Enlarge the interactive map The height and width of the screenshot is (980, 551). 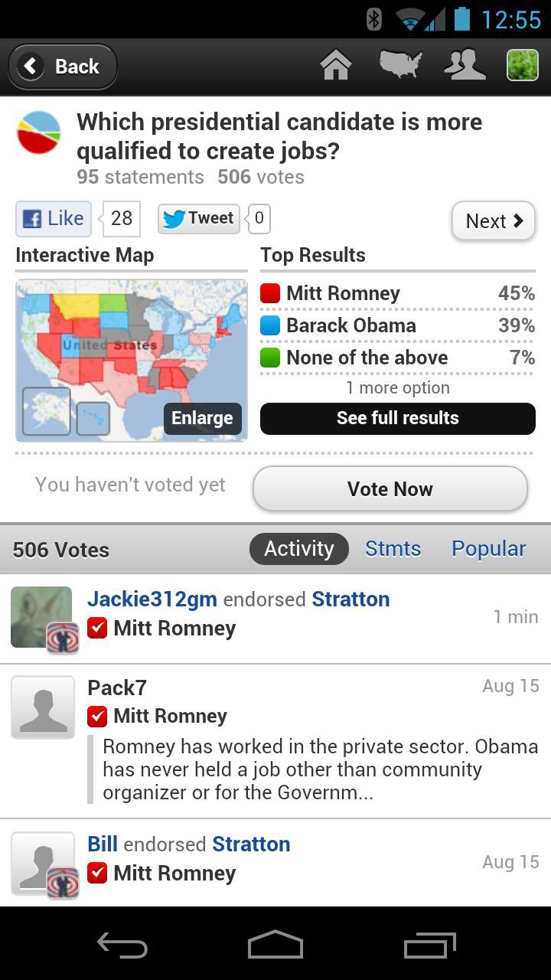pos(202,418)
